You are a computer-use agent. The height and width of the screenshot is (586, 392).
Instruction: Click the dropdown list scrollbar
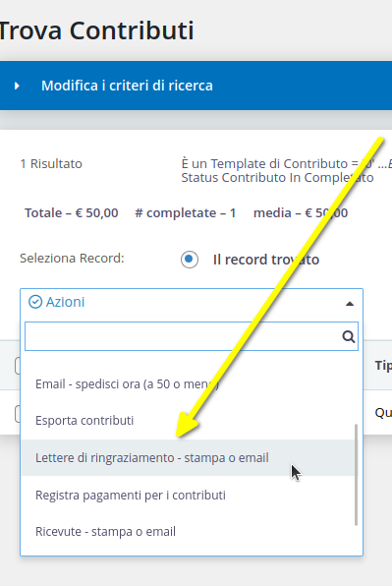(357, 475)
